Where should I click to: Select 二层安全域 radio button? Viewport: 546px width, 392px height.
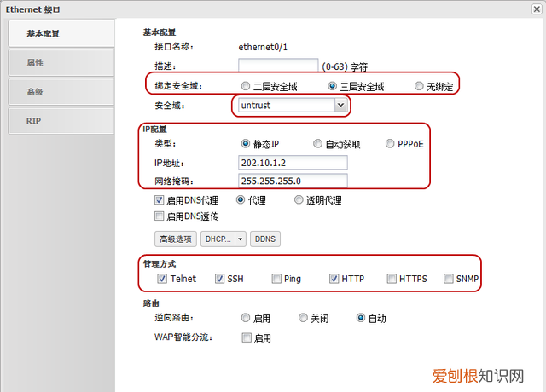(246, 86)
